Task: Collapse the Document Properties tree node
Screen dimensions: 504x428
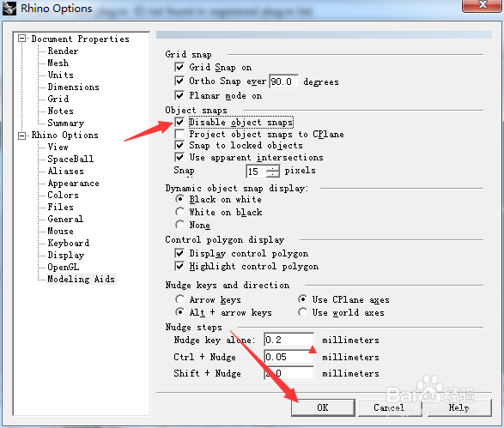Action: [x=21, y=39]
